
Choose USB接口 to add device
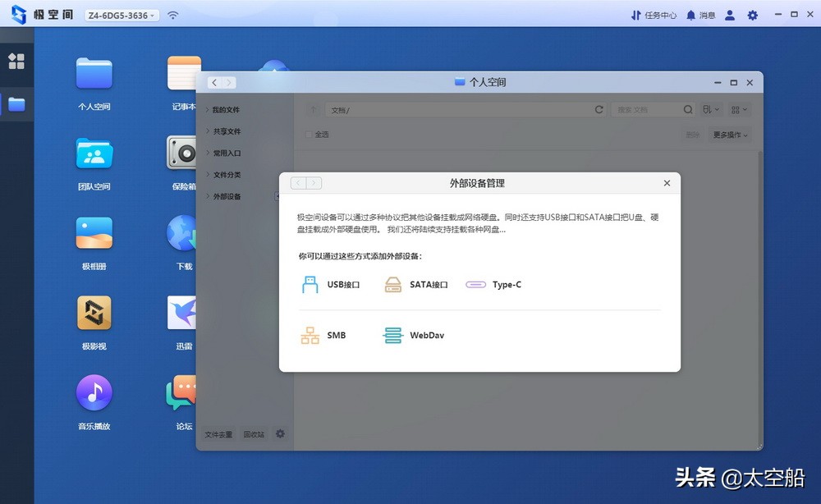click(x=330, y=285)
